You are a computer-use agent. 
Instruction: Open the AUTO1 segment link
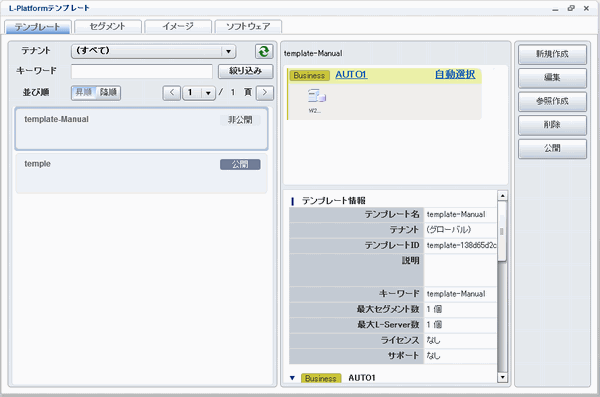(351, 75)
